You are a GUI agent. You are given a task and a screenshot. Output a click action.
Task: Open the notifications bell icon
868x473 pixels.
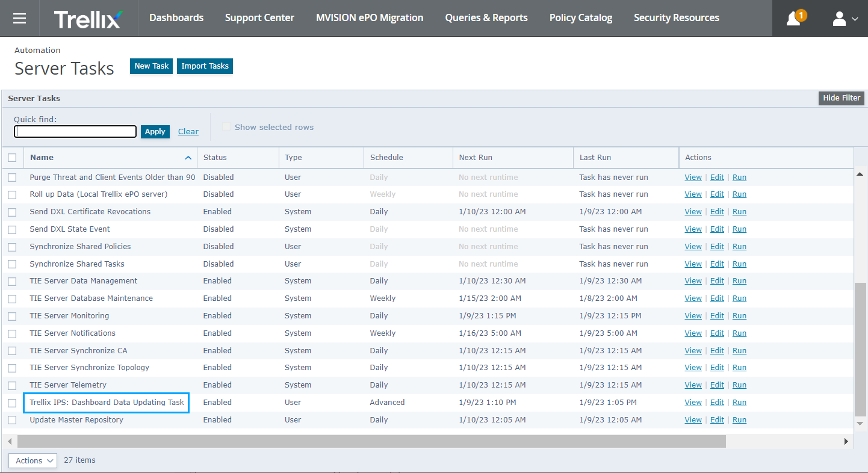click(x=794, y=18)
